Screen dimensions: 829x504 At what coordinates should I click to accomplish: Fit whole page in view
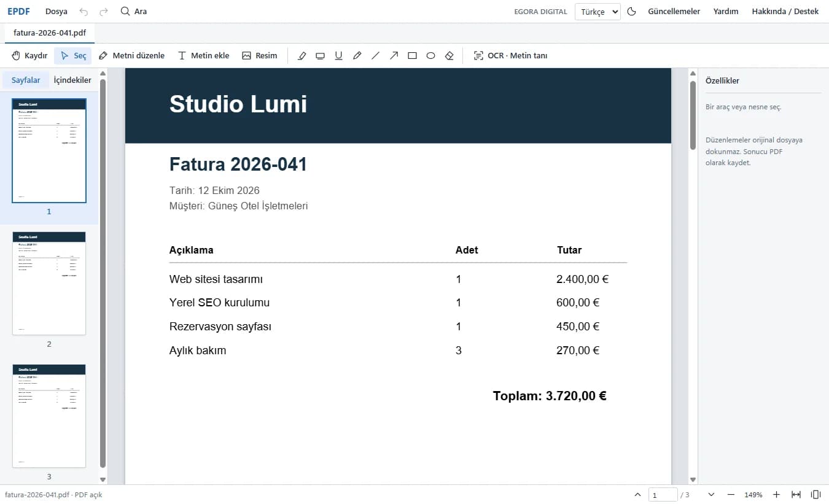coord(815,495)
